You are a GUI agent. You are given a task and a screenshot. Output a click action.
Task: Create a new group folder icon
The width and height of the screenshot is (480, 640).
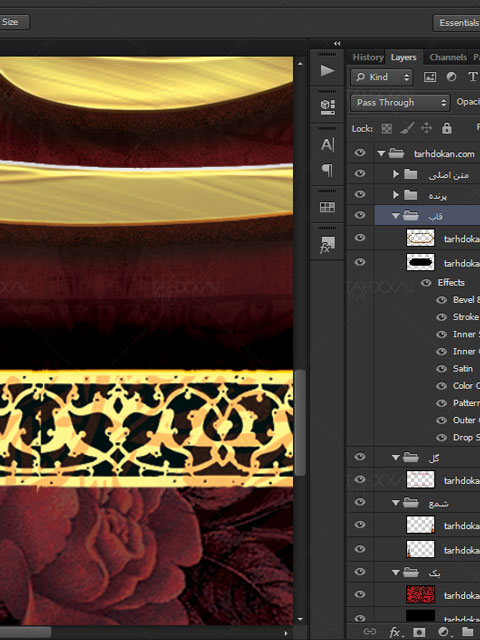(x=468, y=632)
